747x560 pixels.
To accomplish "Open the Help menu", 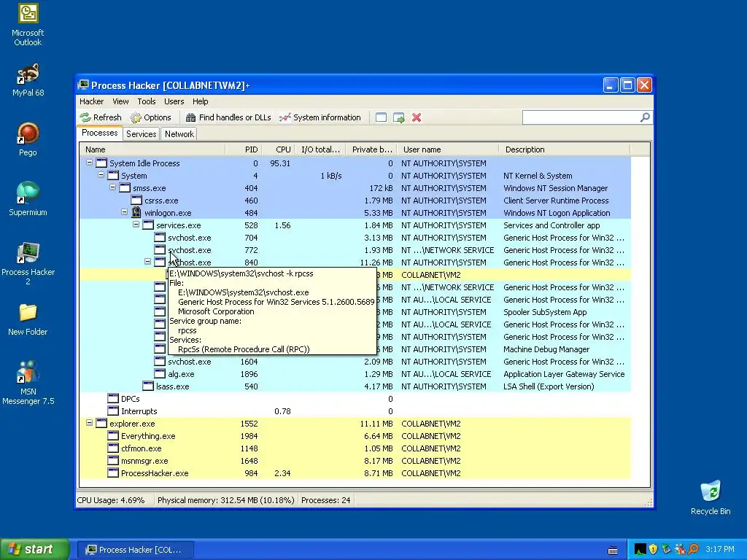I will click(200, 101).
